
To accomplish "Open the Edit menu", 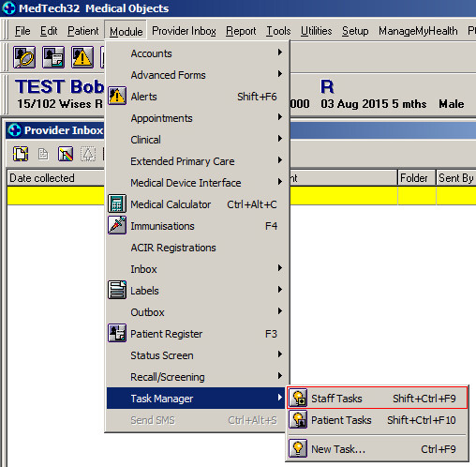I will tap(49, 31).
